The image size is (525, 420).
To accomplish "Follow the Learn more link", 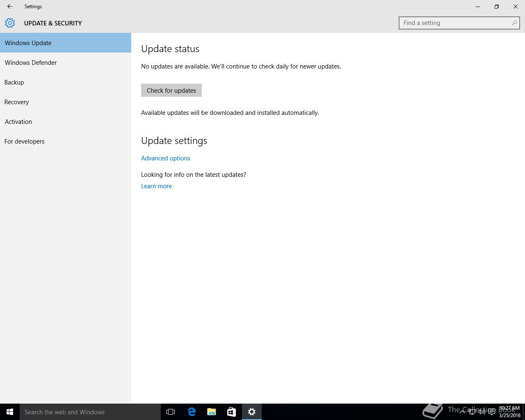I will 156,186.
